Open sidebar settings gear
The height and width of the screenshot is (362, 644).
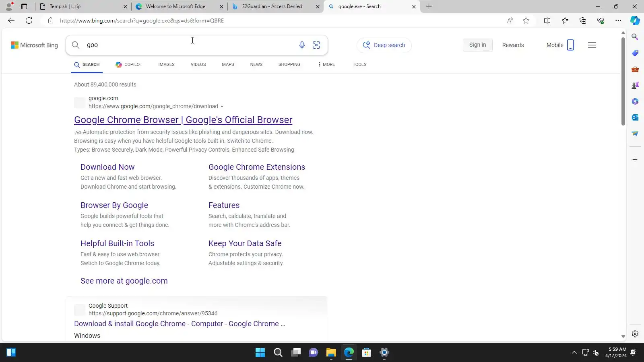coord(635,334)
